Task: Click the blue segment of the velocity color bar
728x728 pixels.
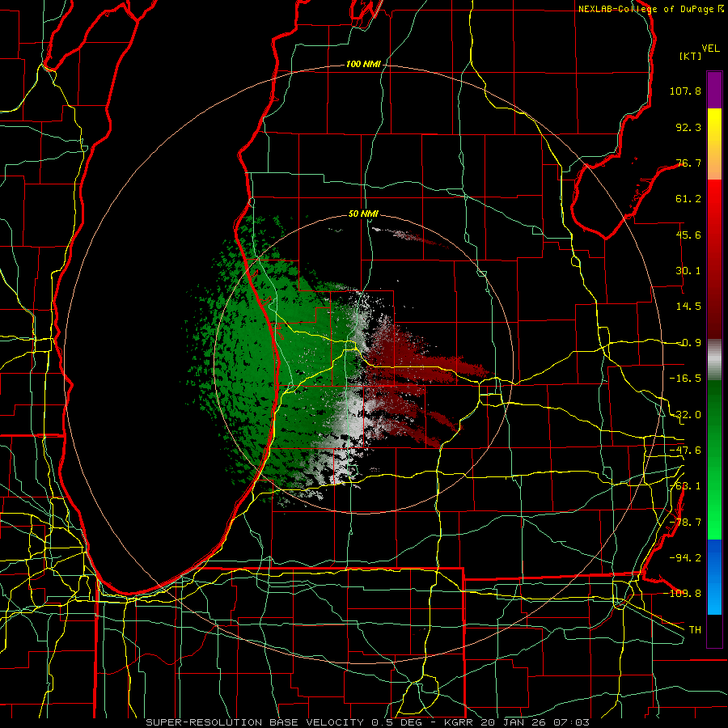Action: 714,577
